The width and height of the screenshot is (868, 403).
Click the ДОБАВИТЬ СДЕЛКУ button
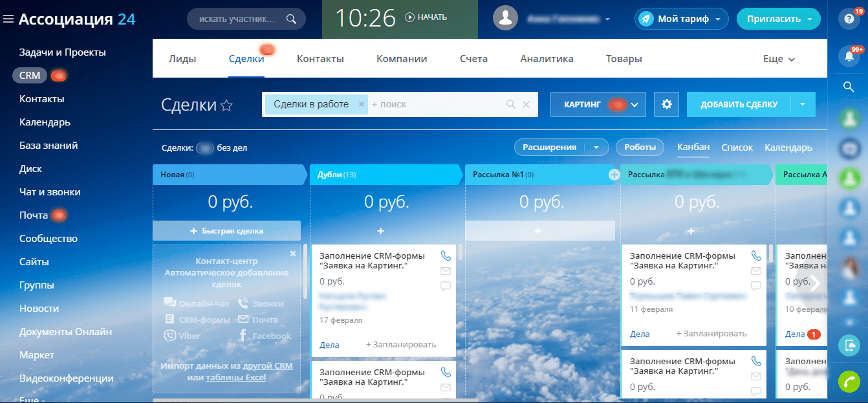pyautogui.click(x=739, y=104)
